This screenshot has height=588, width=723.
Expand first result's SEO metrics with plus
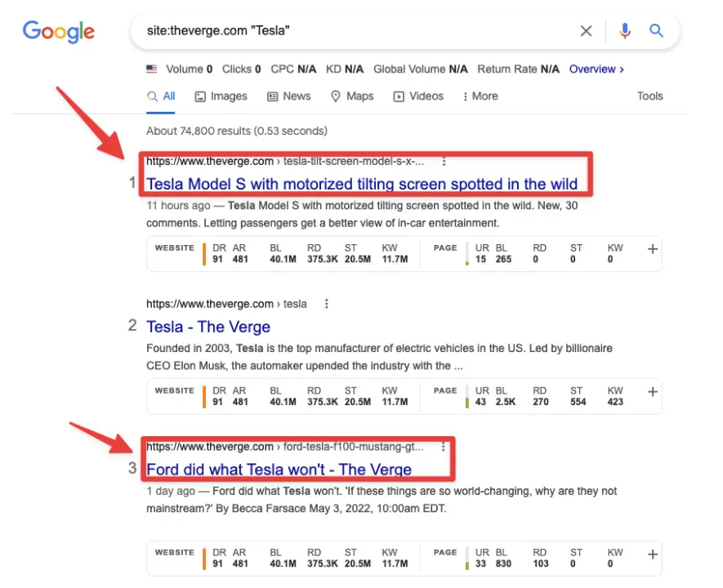tap(652, 250)
